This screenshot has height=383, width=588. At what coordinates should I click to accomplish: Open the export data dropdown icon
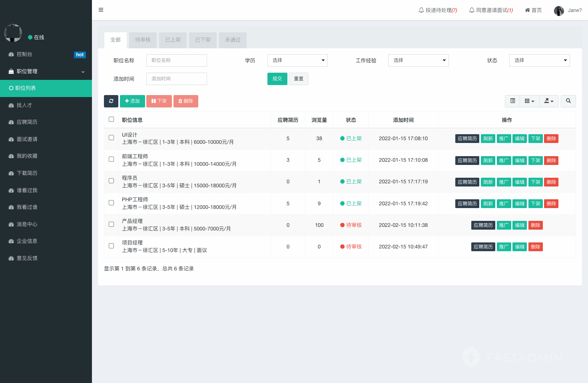coord(548,101)
